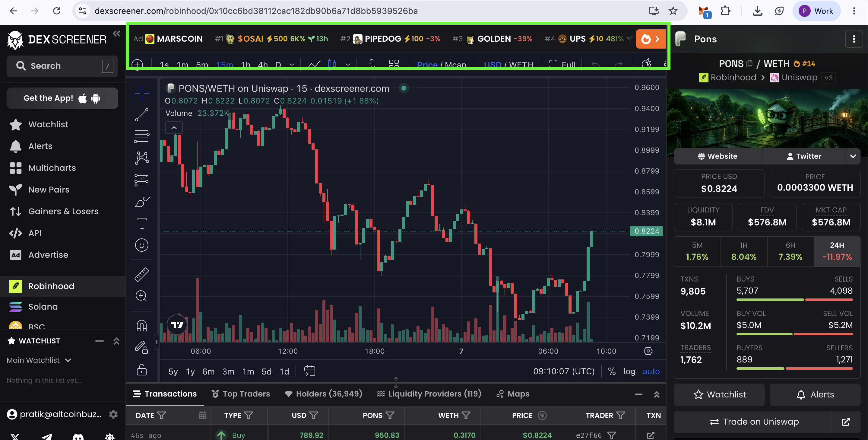Image resolution: width=868 pixels, height=440 pixels.
Task: Toggle magnet mode for drawings
Action: tap(142, 326)
